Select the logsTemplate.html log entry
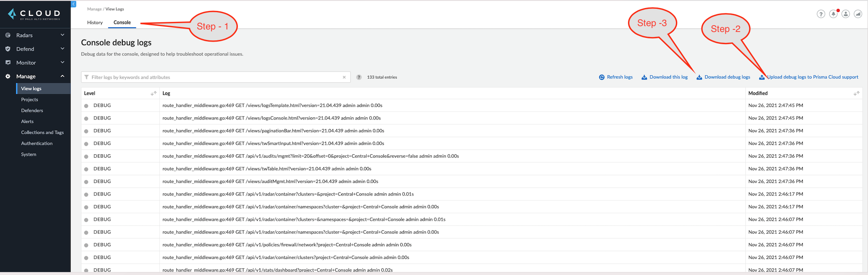868x275 pixels. point(472,106)
